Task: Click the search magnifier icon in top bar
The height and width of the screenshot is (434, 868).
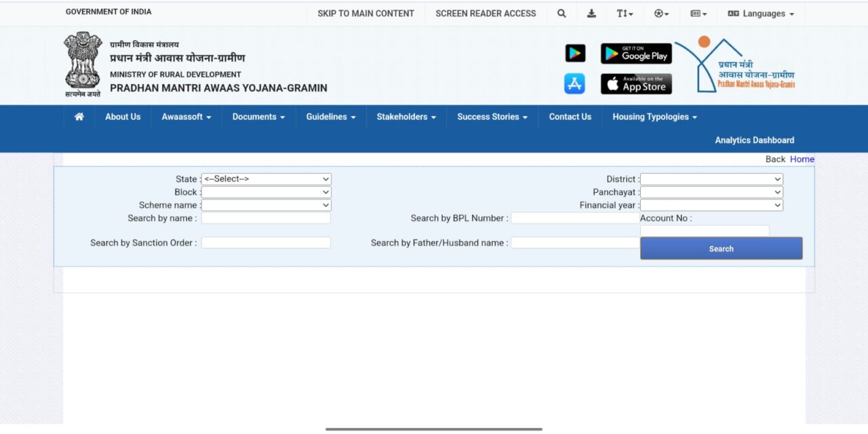Action: click(x=561, y=14)
